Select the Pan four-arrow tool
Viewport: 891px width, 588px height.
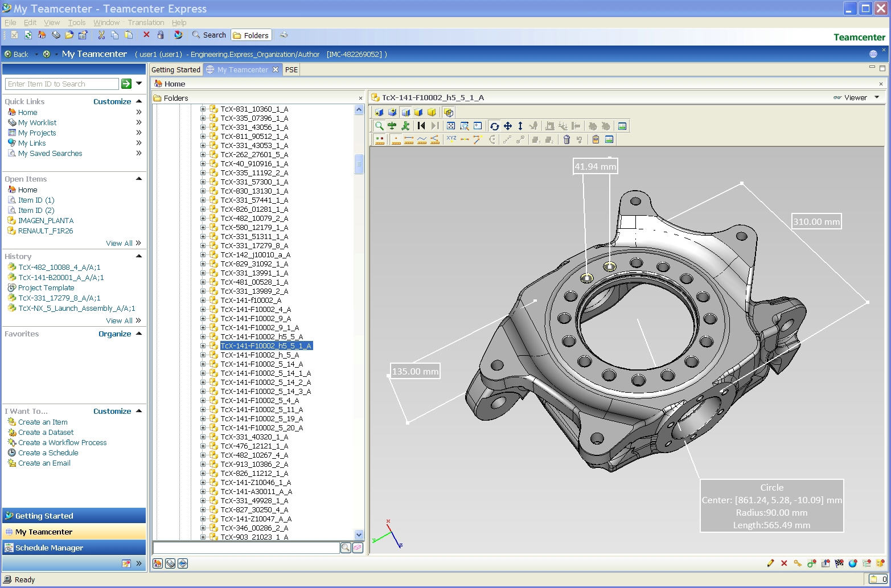click(507, 126)
